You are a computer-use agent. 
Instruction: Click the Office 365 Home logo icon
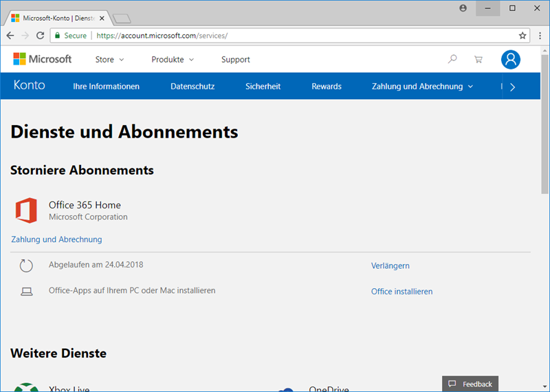pyautogui.click(x=26, y=210)
